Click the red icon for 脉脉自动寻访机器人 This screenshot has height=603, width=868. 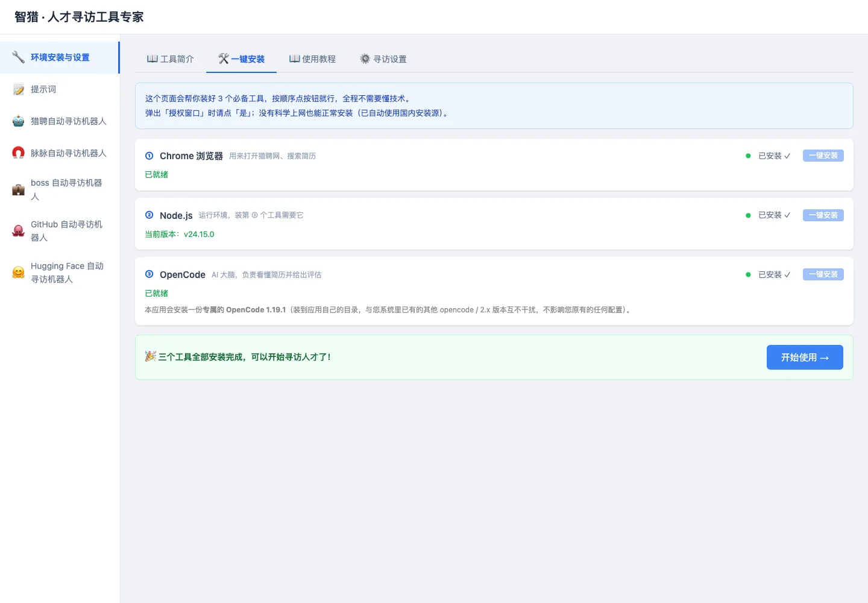[x=19, y=153]
